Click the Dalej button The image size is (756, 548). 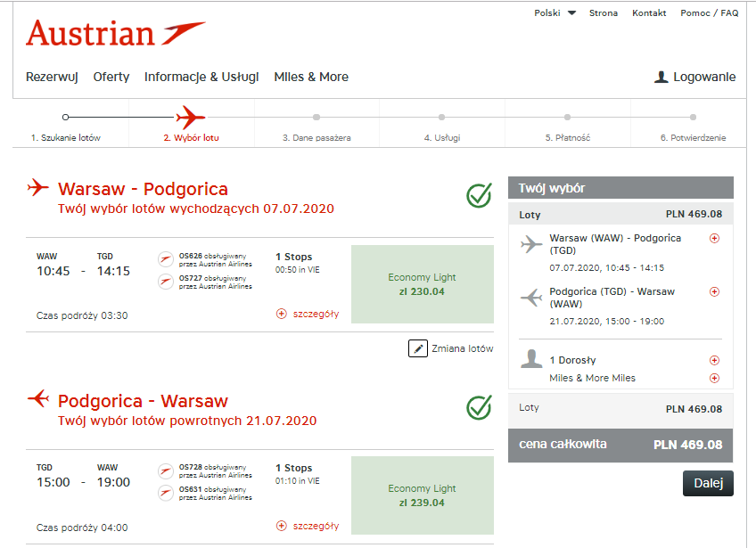[708, 484]
